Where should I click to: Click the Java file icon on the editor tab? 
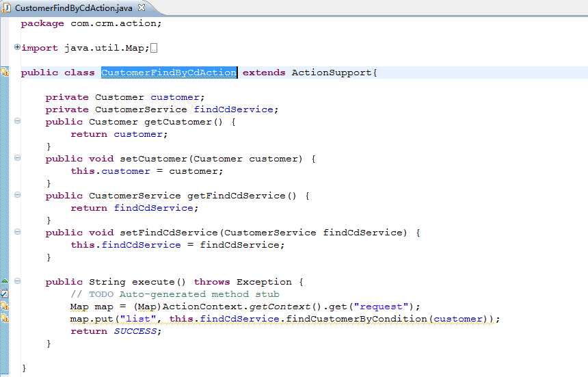[6, 8]
